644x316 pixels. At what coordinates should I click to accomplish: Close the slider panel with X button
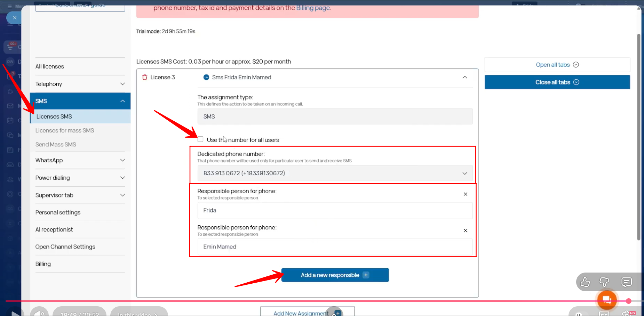click(x=15, y=18)
